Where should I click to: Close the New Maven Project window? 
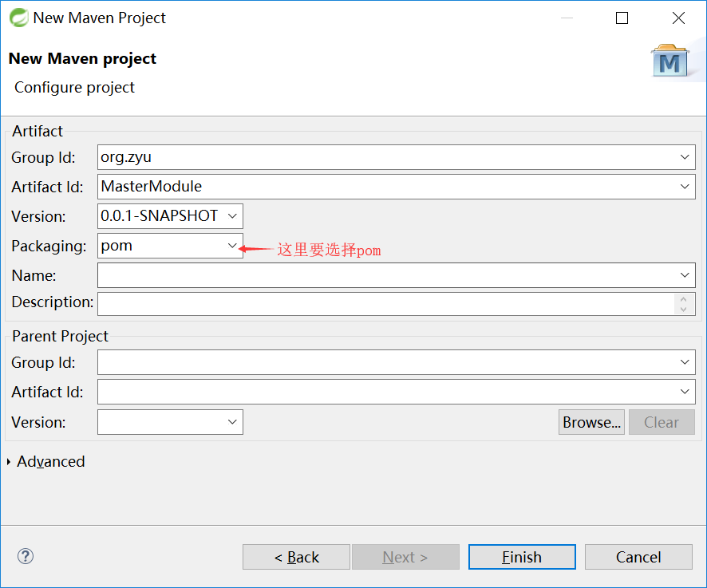point(678,18)
